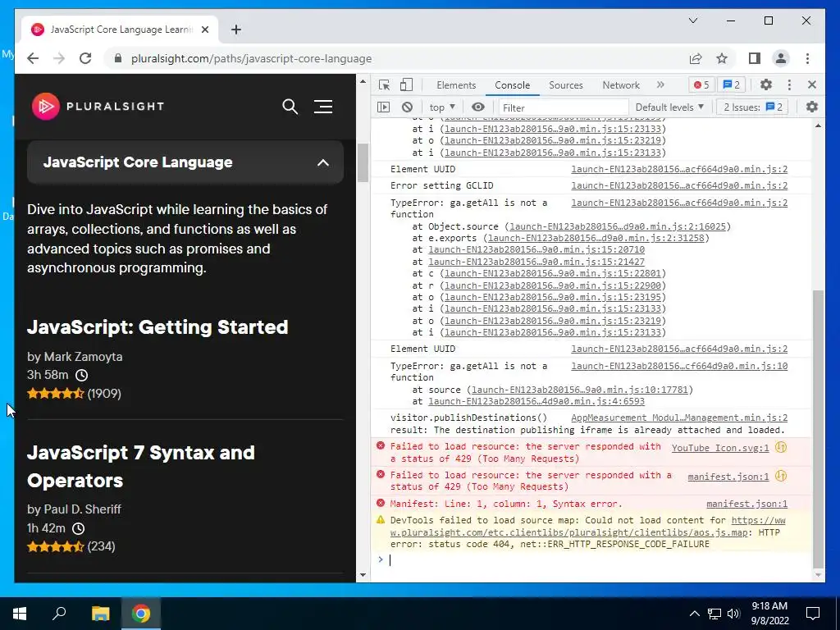Open console settings gear icon

[x=812, y=107]
